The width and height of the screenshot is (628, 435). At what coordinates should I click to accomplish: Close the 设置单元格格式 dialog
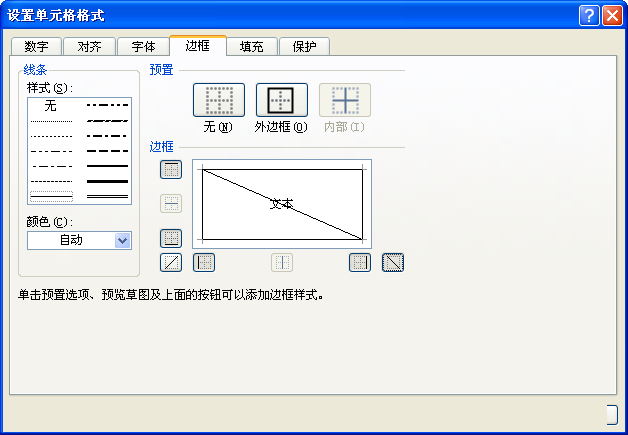[612, 16]
